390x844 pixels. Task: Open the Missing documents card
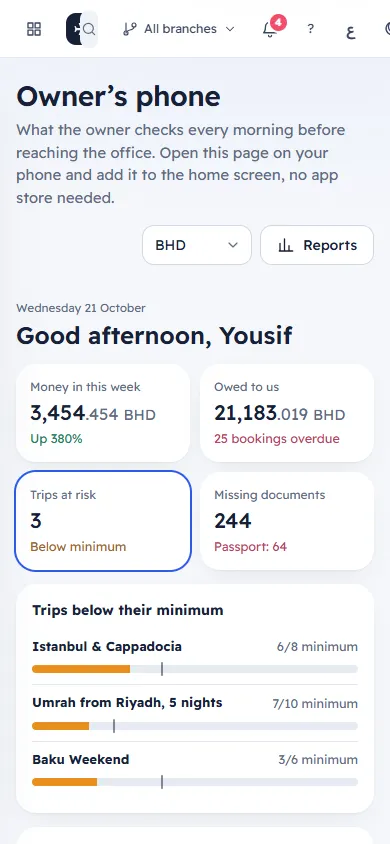click(x=287, y=521)
